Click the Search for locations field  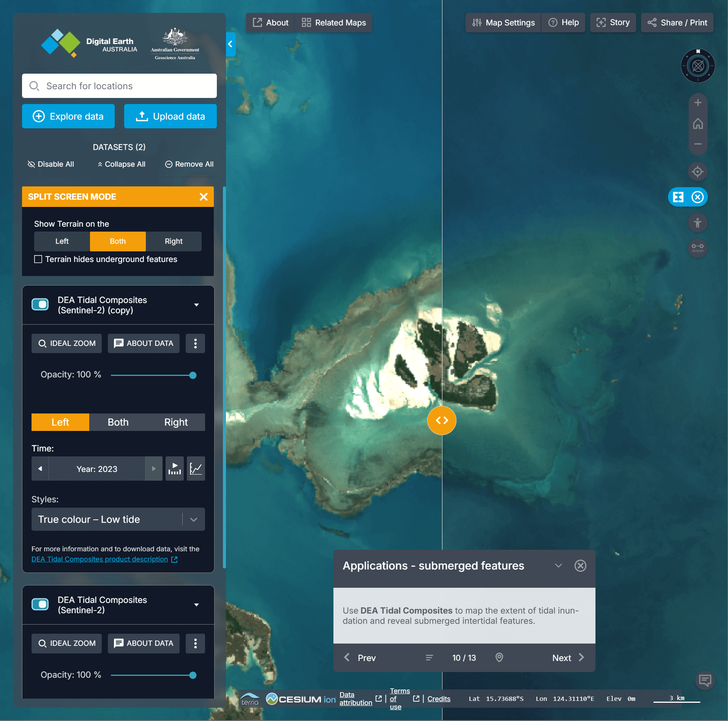(119, 86)
